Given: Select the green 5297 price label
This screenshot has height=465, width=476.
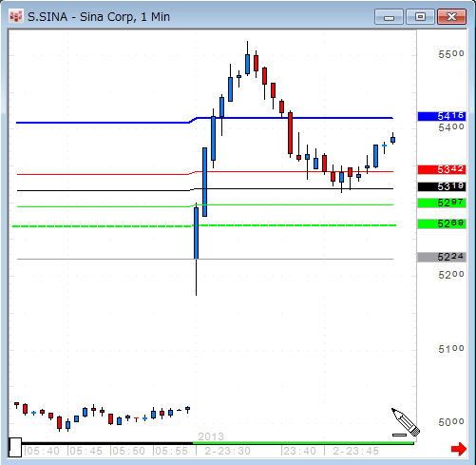Looking at the screenshot, I should [x=442, y=203].
